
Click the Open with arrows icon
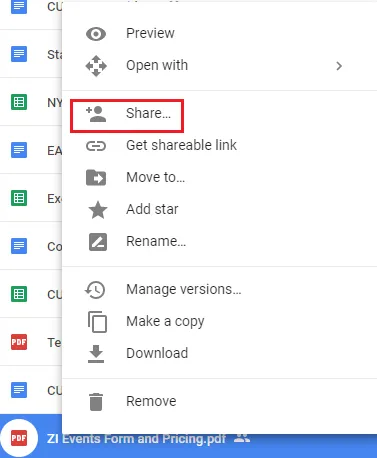(96, 66)
